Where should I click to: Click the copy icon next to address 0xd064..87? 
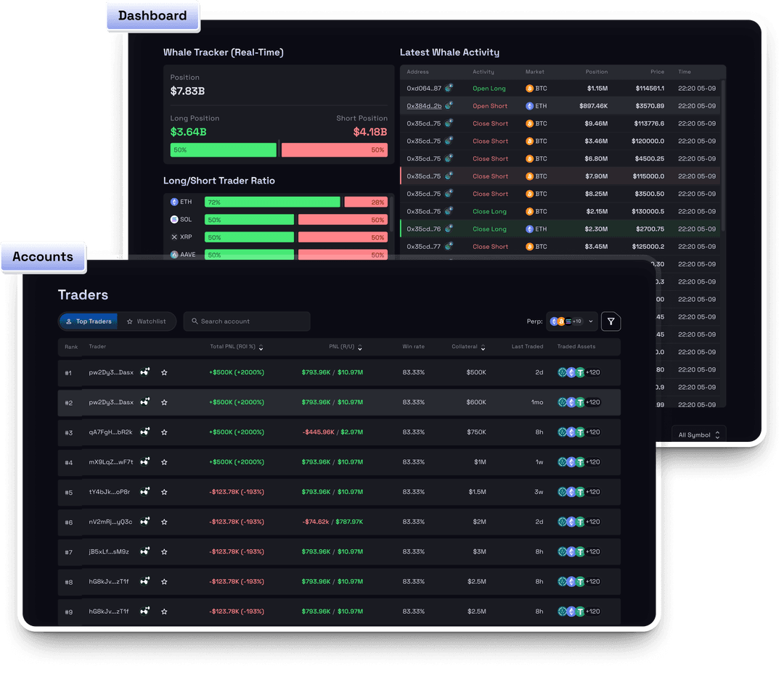tap(449, 88)
